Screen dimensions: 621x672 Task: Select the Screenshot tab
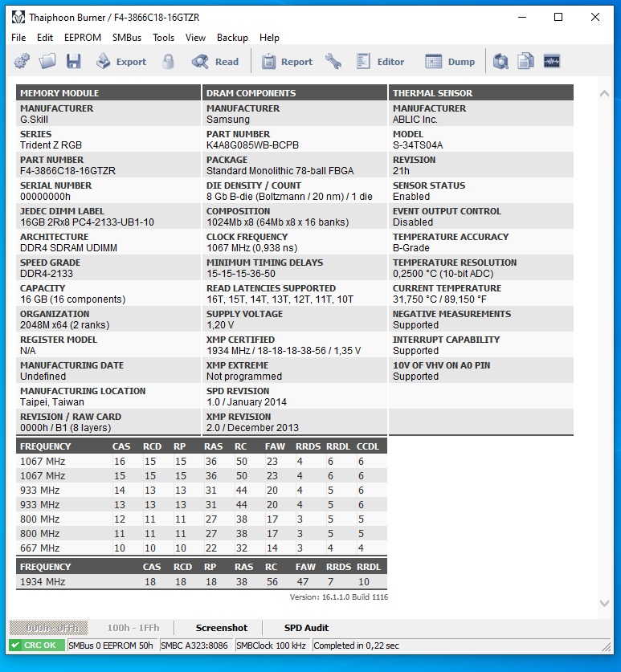[222, 628]
